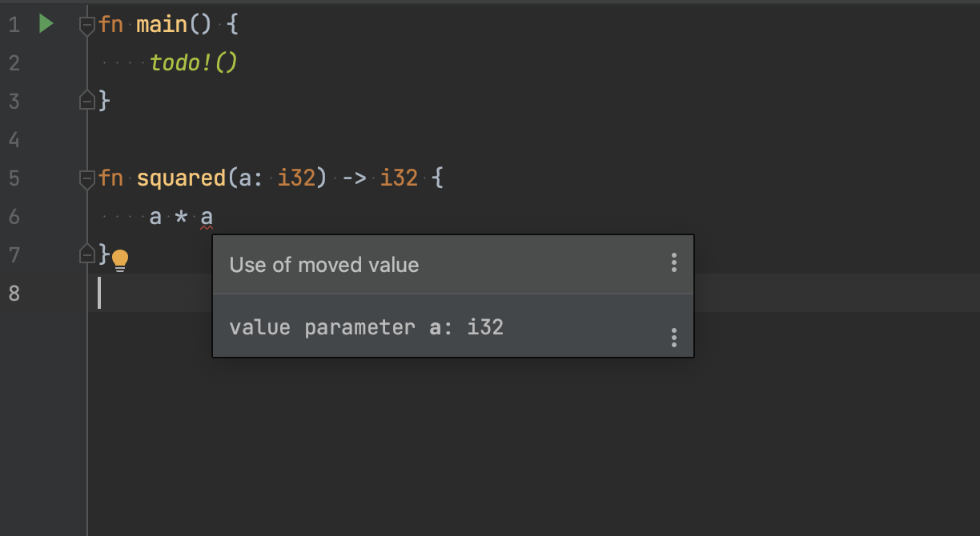Click the main function name on line 1
This screenshot has width=980, height=536.
[161, 23]
